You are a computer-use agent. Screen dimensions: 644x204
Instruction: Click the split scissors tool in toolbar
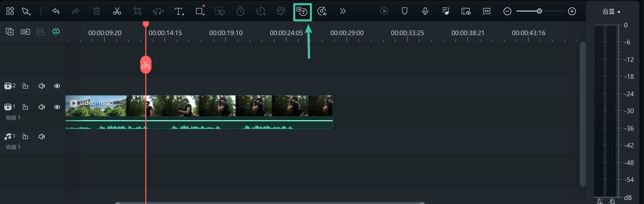117,11
